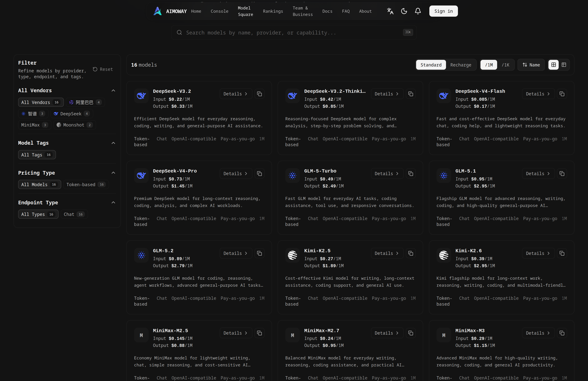Open Model Square tab
Image resolution: width=588 pixels, height=381 pixels.
point(245,11)
